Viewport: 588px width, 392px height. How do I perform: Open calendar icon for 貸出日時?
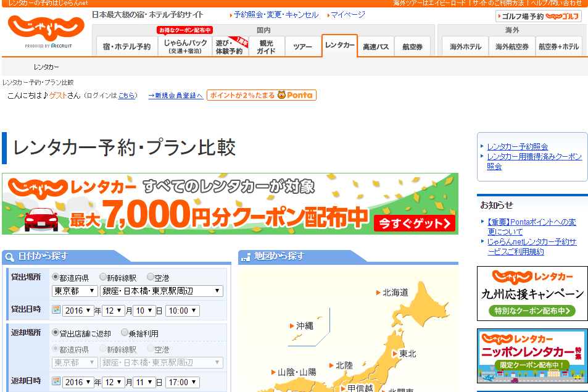tap(56, 309)
